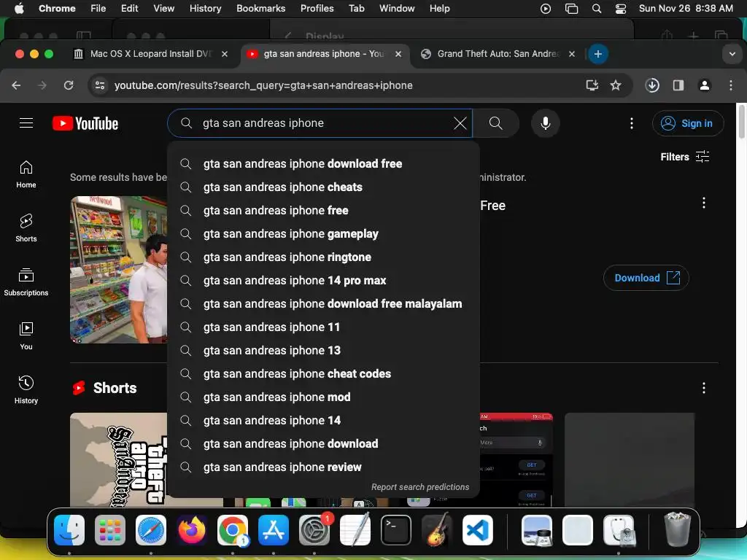Click the Sign in button
747x560 pixels.
(688, 123)
